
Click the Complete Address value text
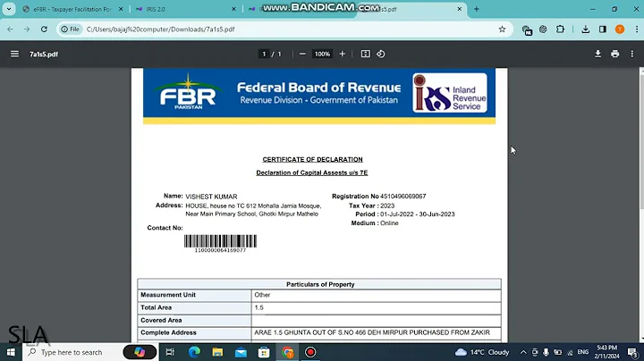click(372, 332)
